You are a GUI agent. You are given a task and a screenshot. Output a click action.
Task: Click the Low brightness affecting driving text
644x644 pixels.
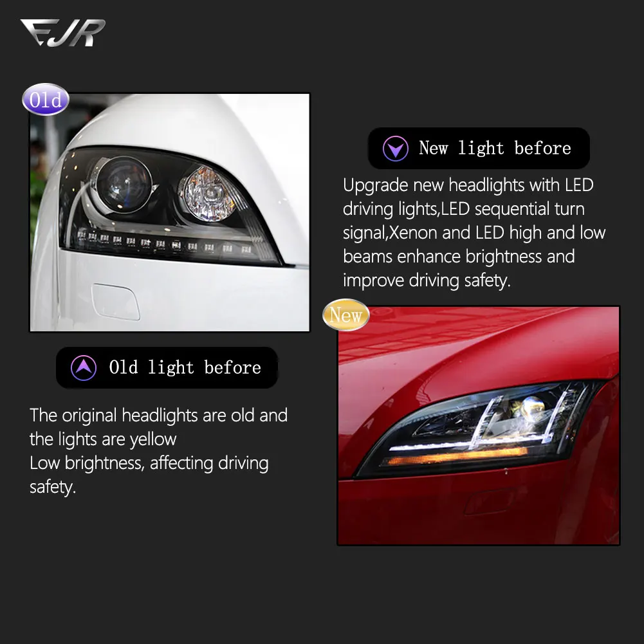(x=149, y=475)
